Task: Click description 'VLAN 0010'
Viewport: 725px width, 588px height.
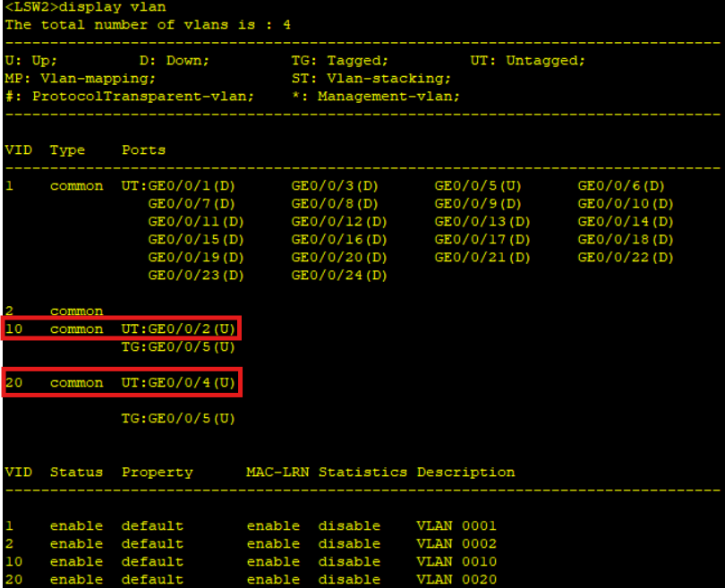Action: (x=456, y=562)
